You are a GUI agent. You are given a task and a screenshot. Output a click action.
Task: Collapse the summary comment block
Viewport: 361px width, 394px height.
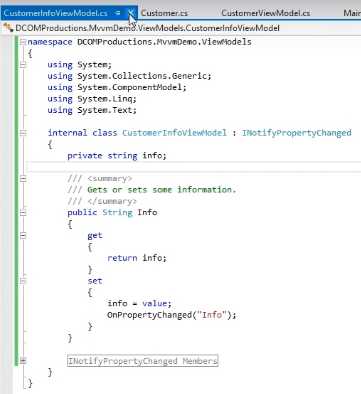(x=23, y=179)
